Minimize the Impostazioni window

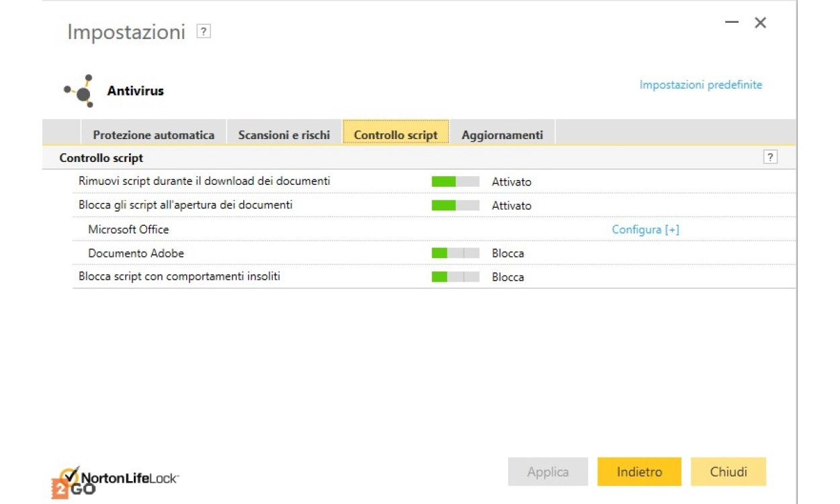click(x=732, y=23)
